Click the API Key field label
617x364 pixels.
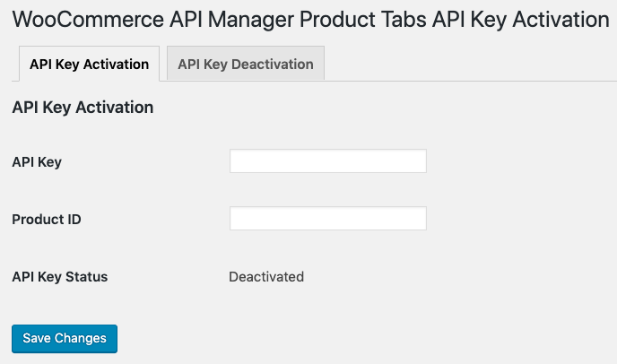pos(37,162)
